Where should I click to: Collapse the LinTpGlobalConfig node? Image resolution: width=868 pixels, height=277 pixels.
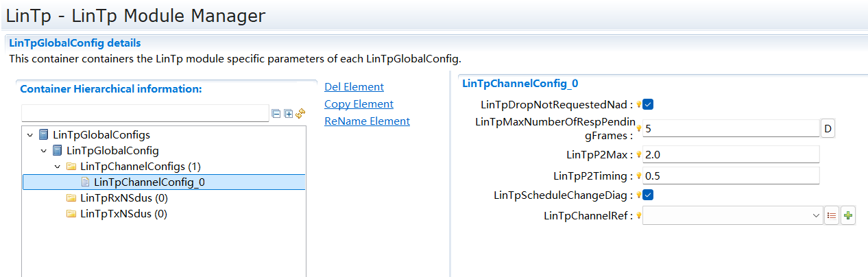point(44,151)
